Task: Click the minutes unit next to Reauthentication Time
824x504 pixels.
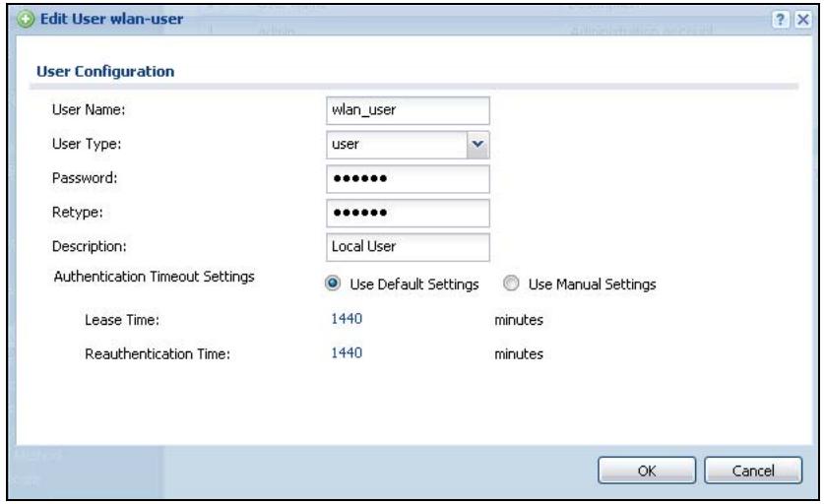Action: (x=519, y=353)
